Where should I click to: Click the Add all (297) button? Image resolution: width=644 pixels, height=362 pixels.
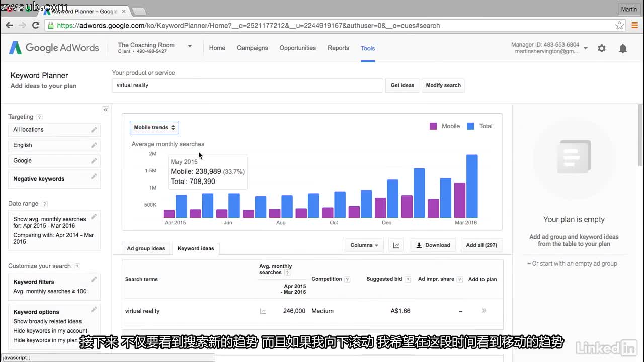tap(481, 245)
